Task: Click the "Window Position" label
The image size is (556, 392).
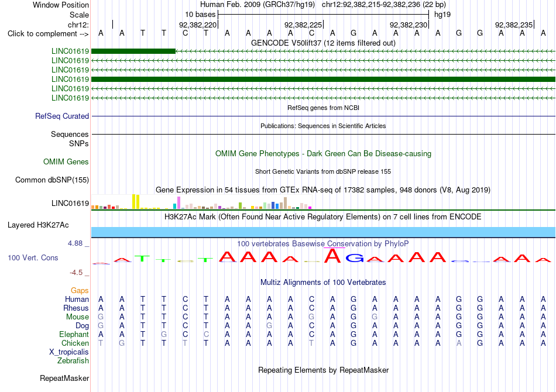Action: click(x=61, y=5)
